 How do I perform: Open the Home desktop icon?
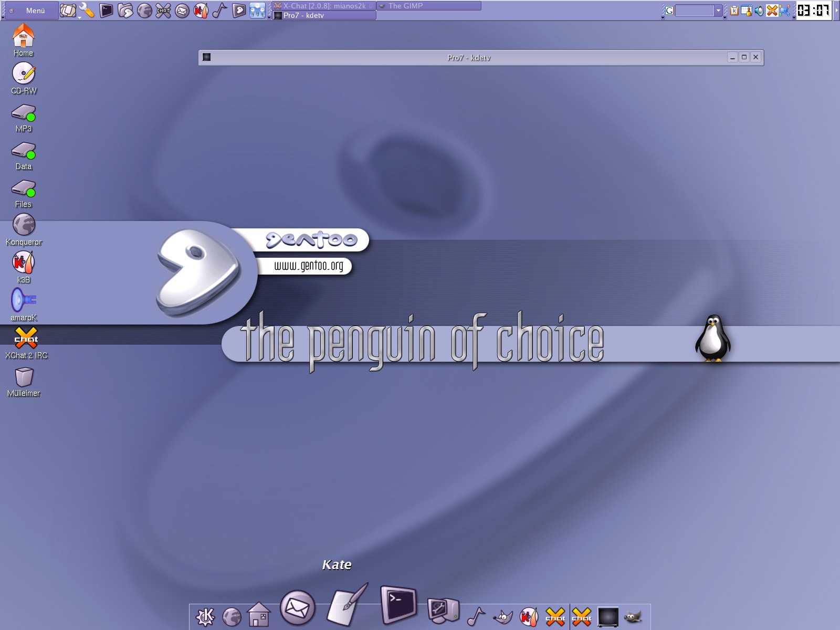pos(23,39)
